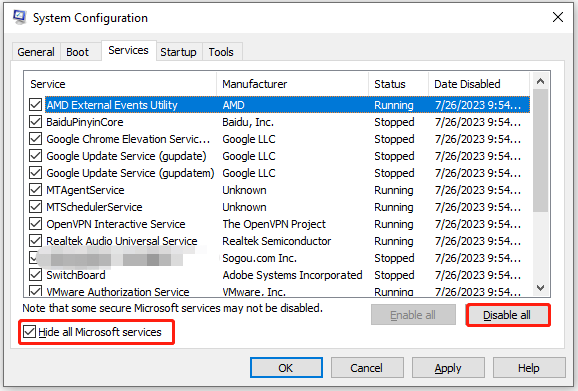Uncheck AMD External Events Utility service
The height and width of the screenshot is (391, 578).
[35, 105]
